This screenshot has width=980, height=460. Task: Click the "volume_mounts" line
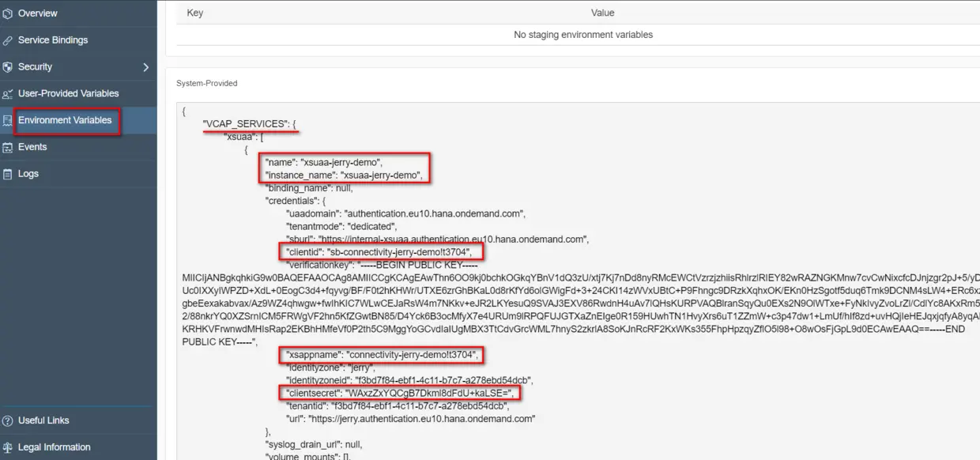pos(307,457)
